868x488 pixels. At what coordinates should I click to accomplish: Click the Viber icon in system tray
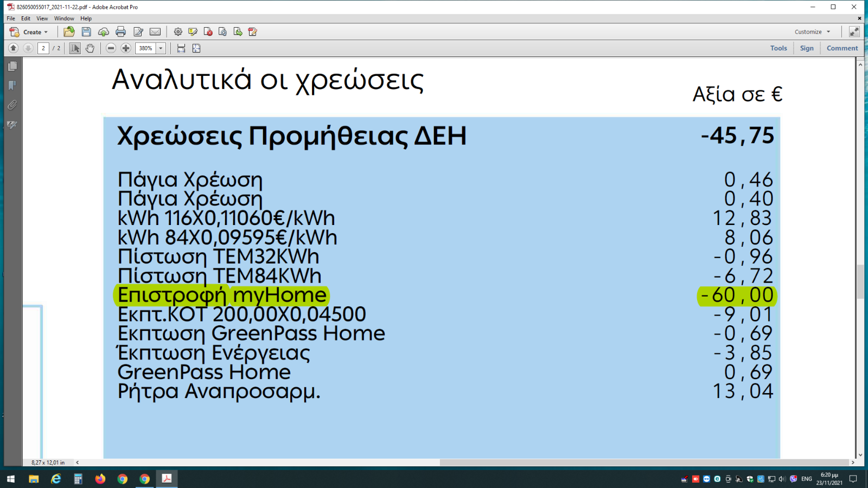[x=793, y=479]
